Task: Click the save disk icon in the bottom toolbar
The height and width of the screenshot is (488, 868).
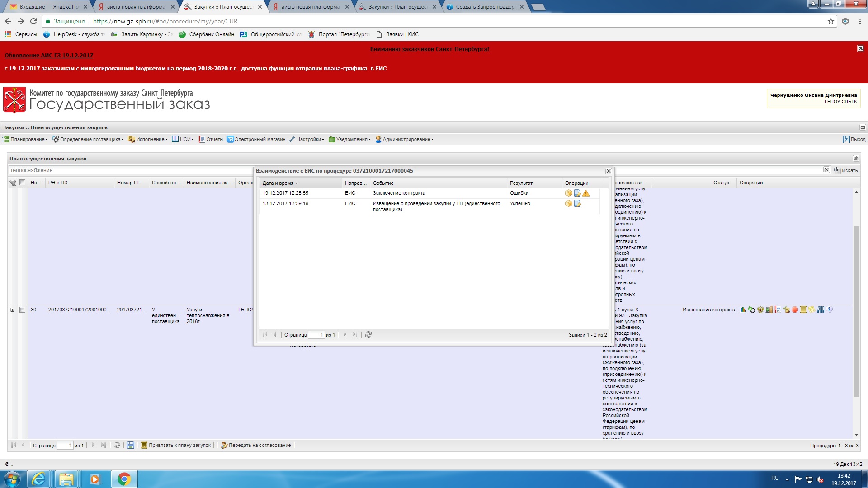Action: (x=130, y=446)
